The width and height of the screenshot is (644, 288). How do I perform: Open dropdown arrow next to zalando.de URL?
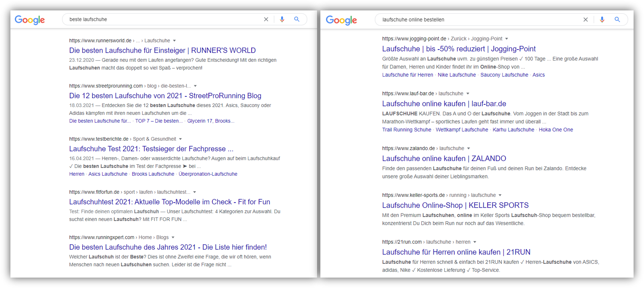[469, 148]
